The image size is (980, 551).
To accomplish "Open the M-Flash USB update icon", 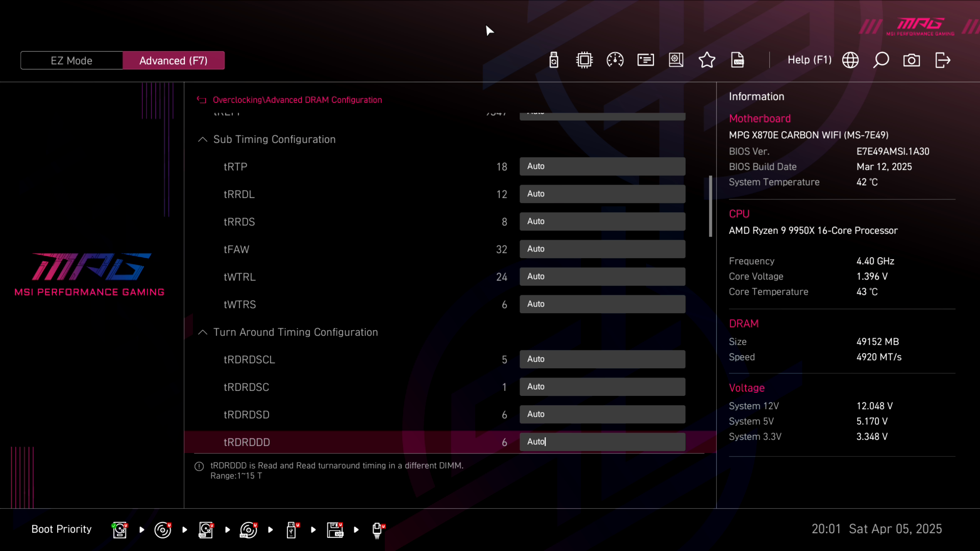I will click(x=554, y=60).
